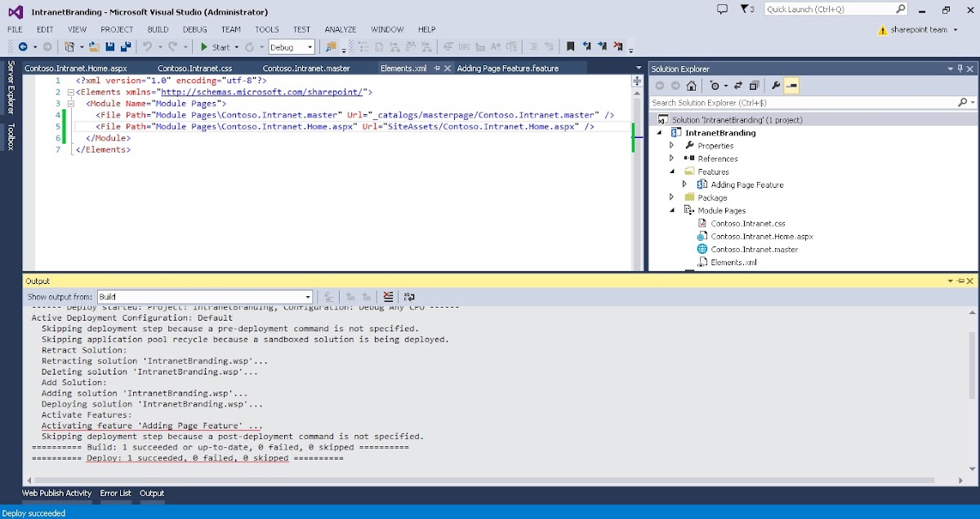Open the DEBUG menu

click(x=194, y=29)
